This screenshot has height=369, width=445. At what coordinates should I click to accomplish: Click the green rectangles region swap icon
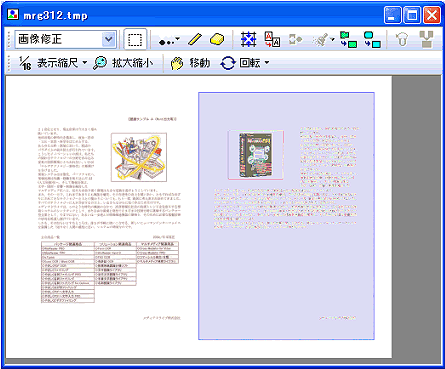348,39
